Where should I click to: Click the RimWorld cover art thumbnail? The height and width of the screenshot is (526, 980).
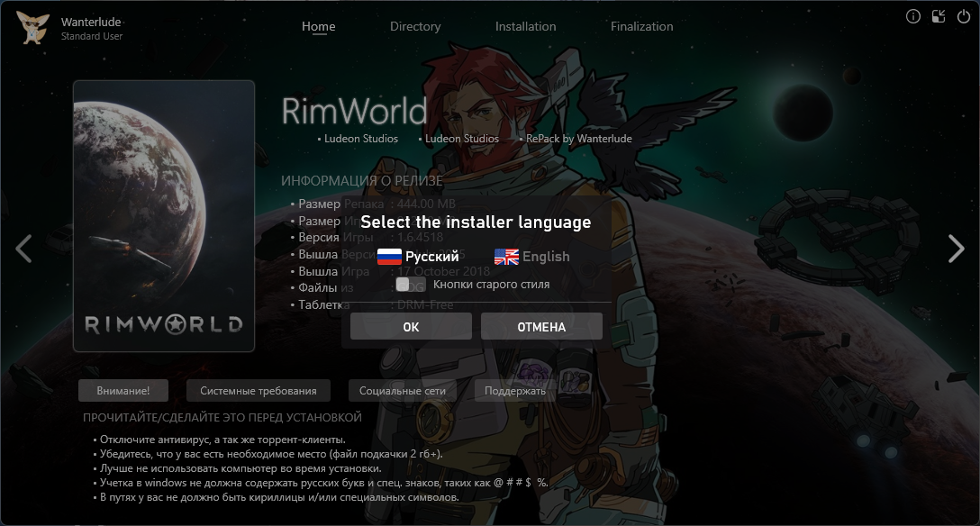164,216
